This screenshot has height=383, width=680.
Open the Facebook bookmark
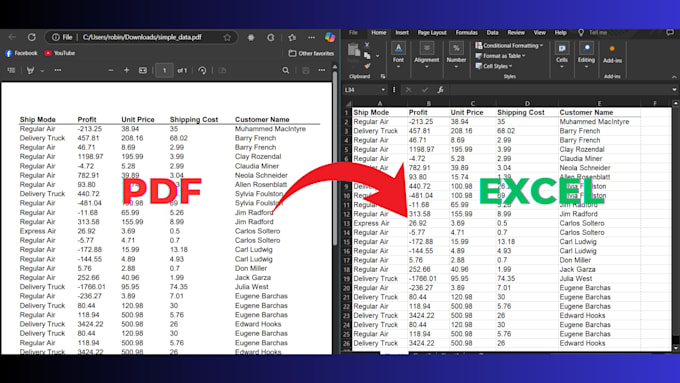pos(21,53)
